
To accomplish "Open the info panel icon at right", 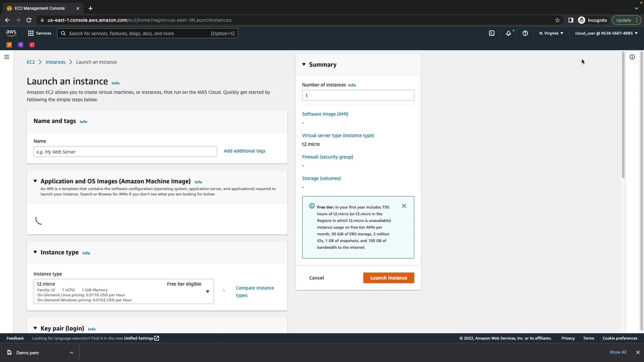I will (x=632, y=57).
